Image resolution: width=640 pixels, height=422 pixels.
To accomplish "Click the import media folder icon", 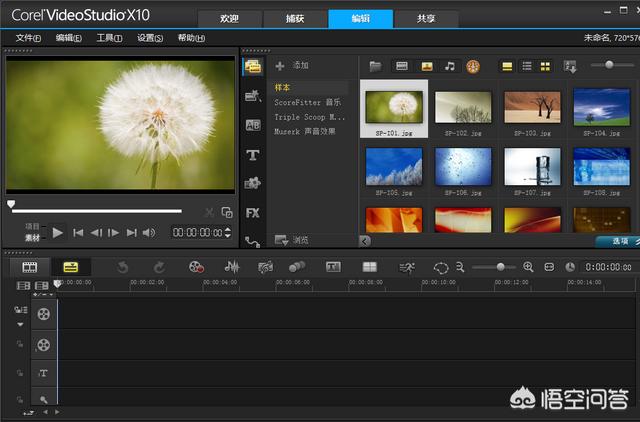I will [375, 66].
